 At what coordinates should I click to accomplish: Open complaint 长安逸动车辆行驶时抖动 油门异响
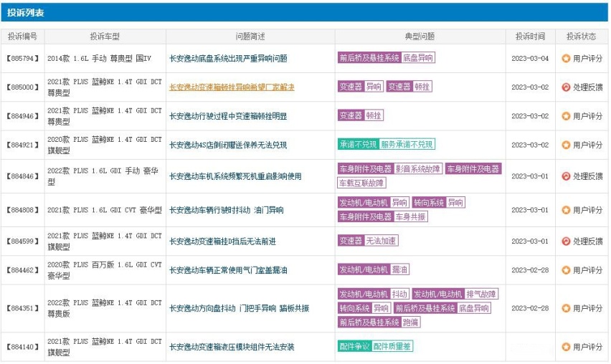[x=227, y=210]
